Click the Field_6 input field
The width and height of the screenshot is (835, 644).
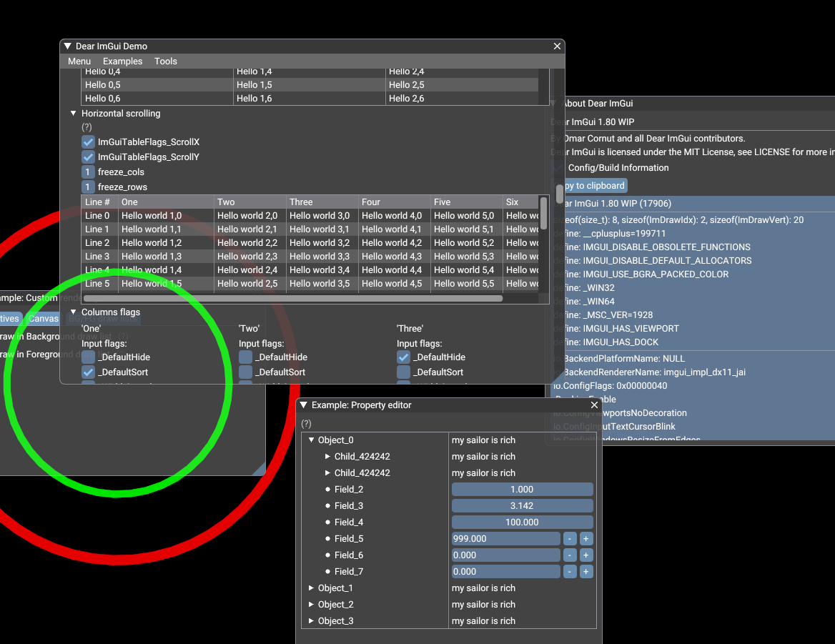(x=506, y=555)
